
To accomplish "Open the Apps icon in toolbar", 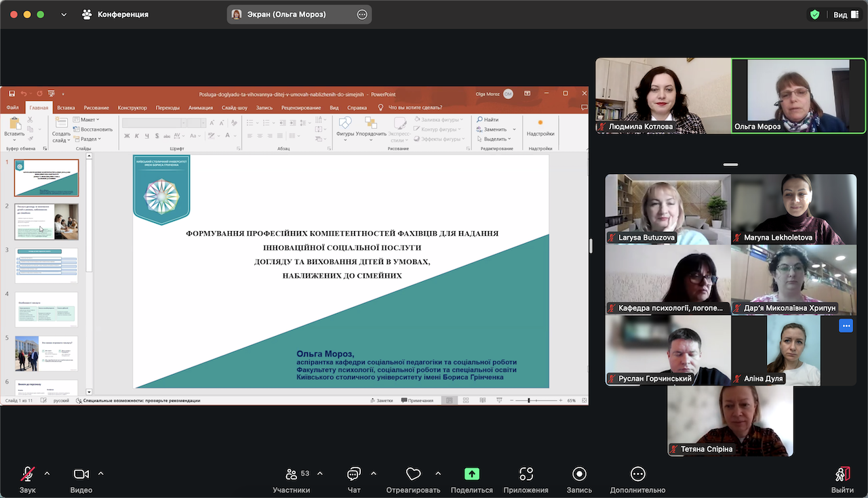I will point(526,474).
